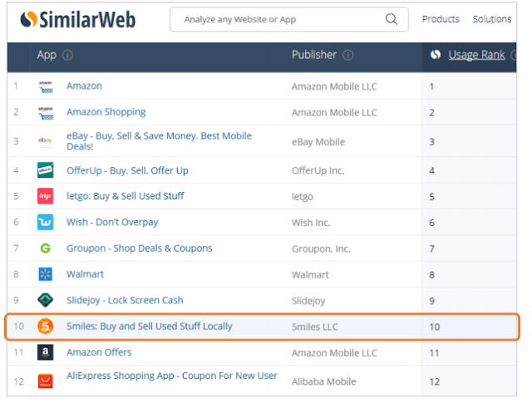The image size is (532, 403).
Task: Open the Solutions menu
Action: (x=492, y=19)
